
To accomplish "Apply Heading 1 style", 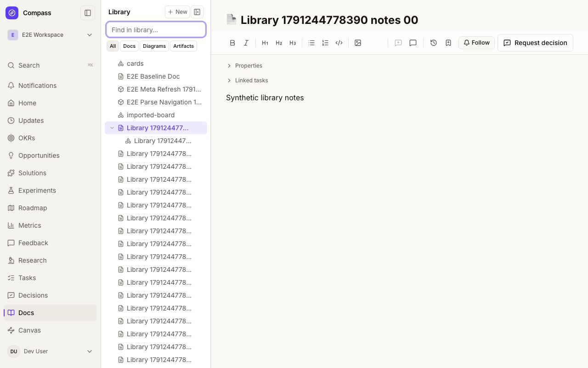I will coord(265,43).
